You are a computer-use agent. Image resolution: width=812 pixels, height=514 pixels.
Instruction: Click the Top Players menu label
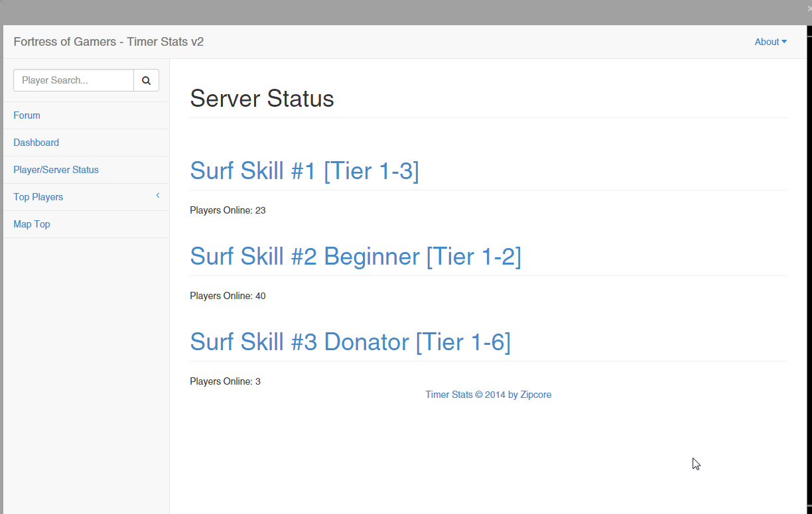pos(38,197)
